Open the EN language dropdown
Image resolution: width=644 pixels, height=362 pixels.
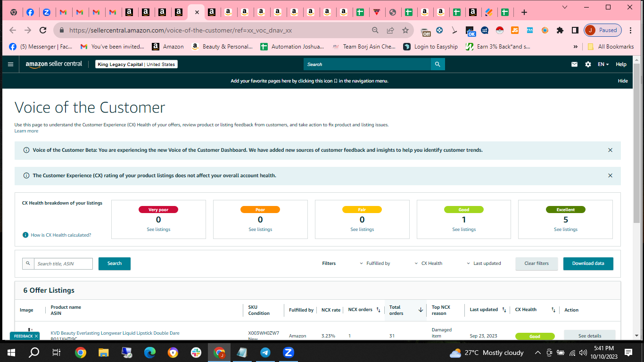(x=603, y=65)
